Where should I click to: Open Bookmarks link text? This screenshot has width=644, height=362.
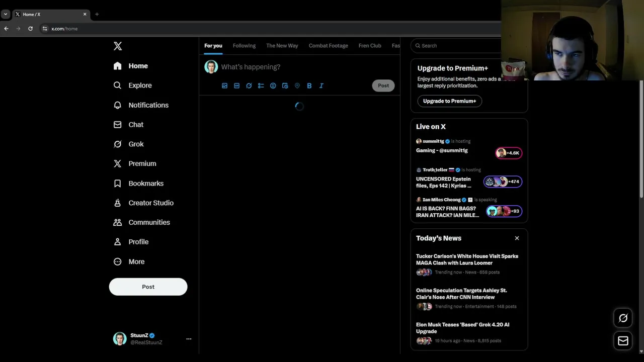click(x=146, y=184)
